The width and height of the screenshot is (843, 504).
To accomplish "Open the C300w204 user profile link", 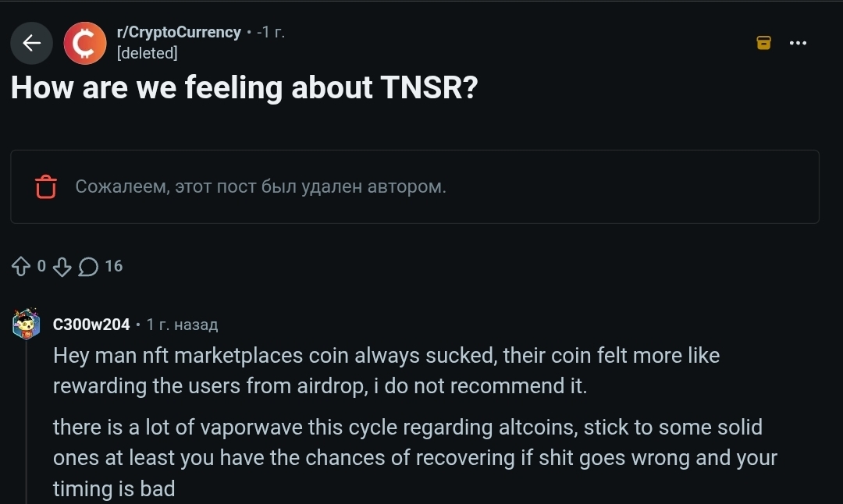I will [x=91, y=325].
